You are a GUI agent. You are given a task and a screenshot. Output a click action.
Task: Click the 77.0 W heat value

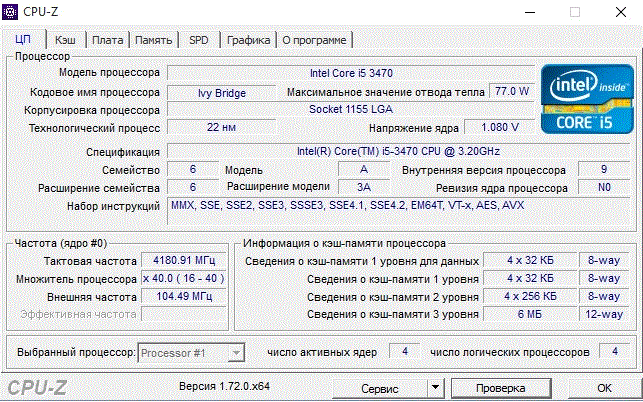point(512,91)
